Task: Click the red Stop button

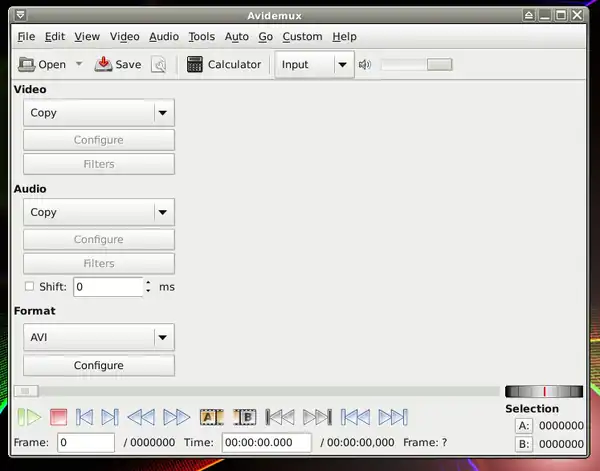Action: click(x=58, y=417)
